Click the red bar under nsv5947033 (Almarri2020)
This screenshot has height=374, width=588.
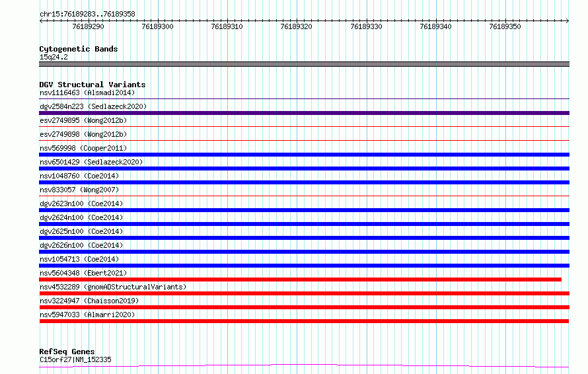(x=304, y=321)
